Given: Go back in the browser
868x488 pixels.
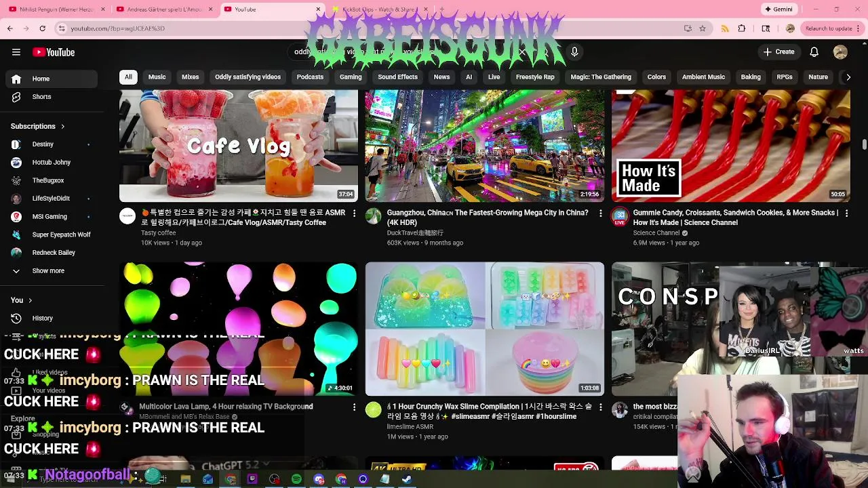Looking at the screenshot, I should coord(9,28).
